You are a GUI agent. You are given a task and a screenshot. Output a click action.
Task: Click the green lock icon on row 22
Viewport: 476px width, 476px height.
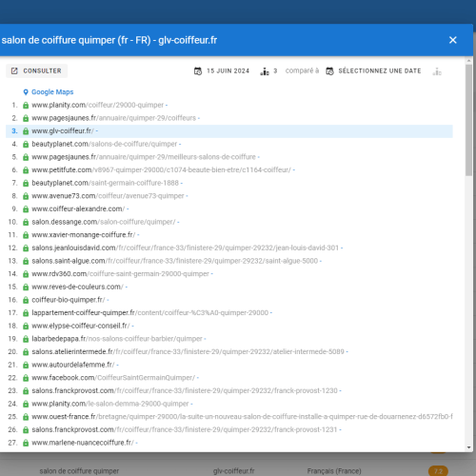pos(26,379)
